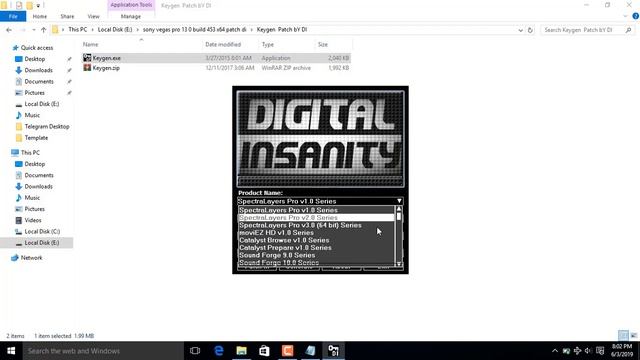Open pinned Downloads under Quick access
The width and height of the screenshot is (640, 360).
click(38, 70)
